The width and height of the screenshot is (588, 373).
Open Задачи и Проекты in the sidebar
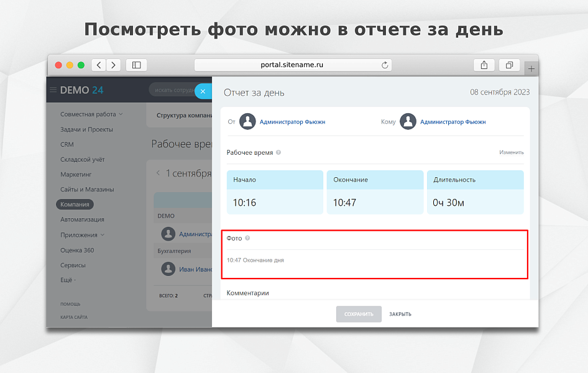click(86, 129)
